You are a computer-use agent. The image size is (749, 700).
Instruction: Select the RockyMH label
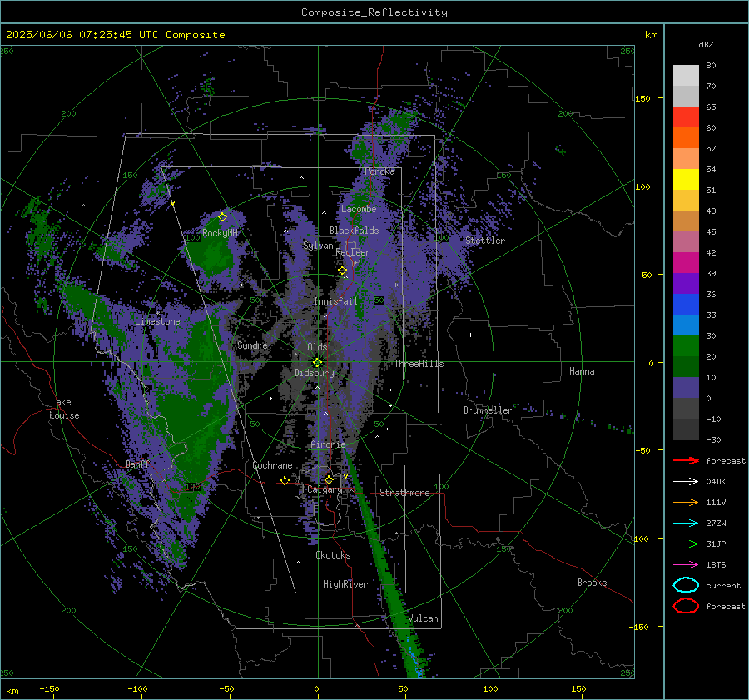[220, 233]
